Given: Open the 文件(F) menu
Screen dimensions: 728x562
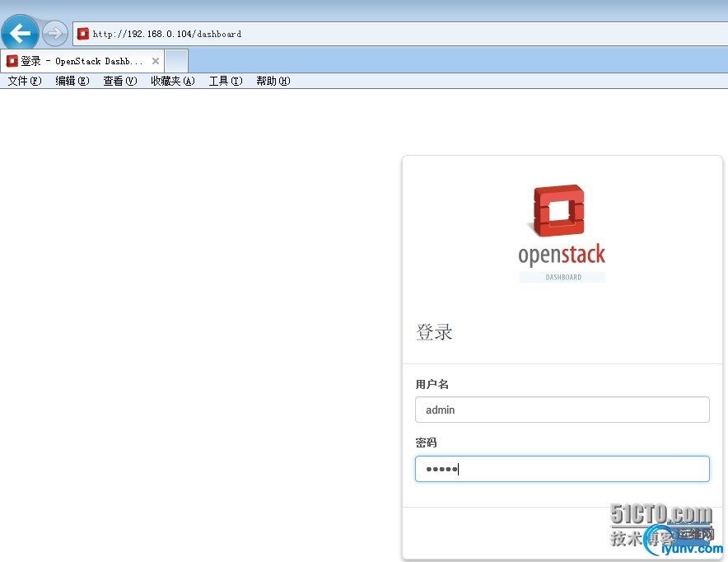Looking at the screenshot, I should click(x=25, y=81).
